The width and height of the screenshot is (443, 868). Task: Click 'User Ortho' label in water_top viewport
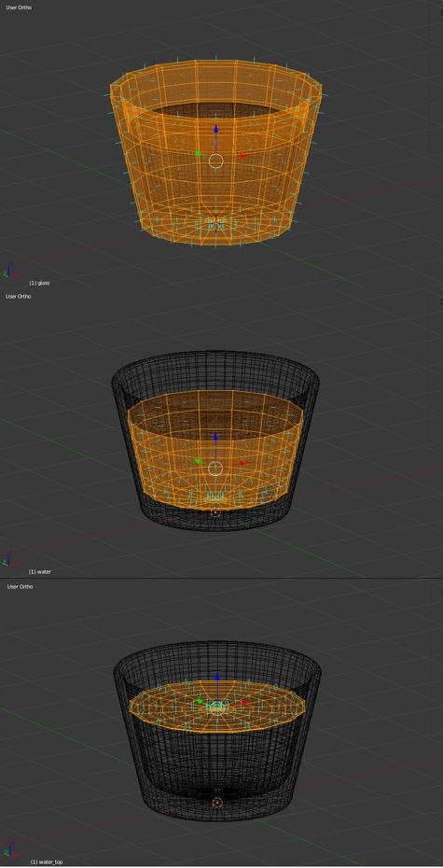click(20, 586)
